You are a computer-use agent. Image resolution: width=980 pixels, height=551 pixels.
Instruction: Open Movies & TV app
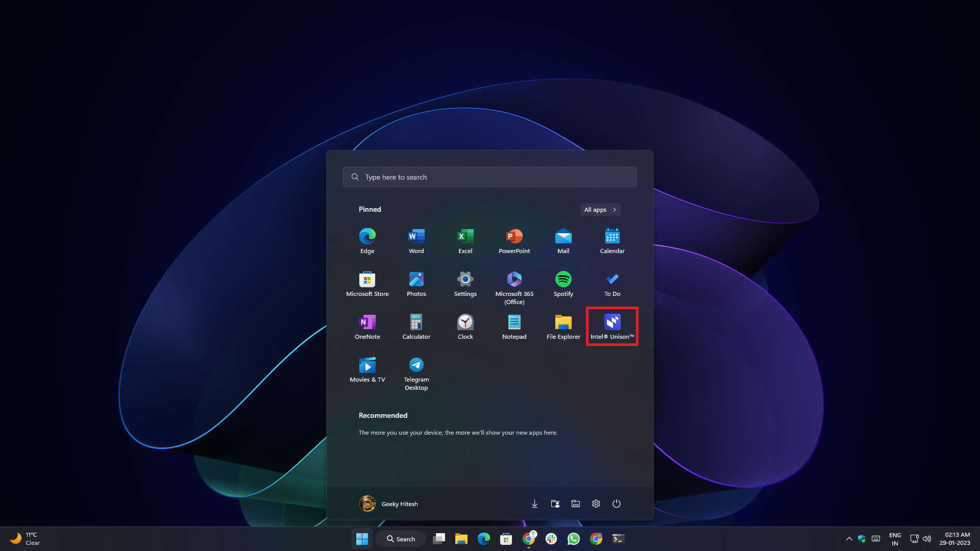tap(367, 369)
